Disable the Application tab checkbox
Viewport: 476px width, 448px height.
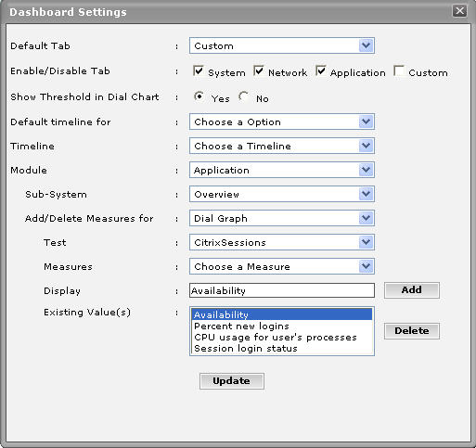(x=321, y=71)
